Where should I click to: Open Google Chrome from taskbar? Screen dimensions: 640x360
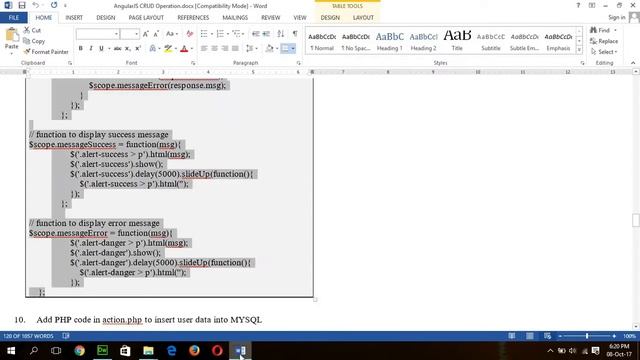click(80, 351)
